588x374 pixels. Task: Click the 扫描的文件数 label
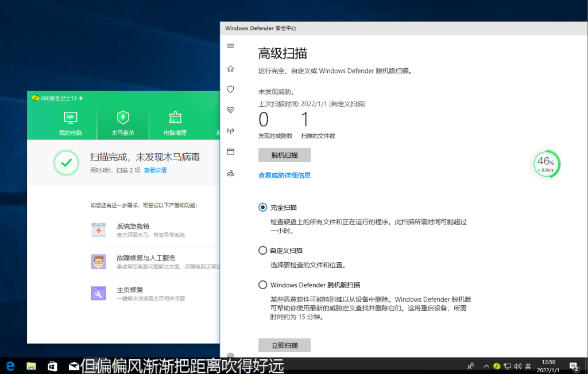(x=318, y=136)
